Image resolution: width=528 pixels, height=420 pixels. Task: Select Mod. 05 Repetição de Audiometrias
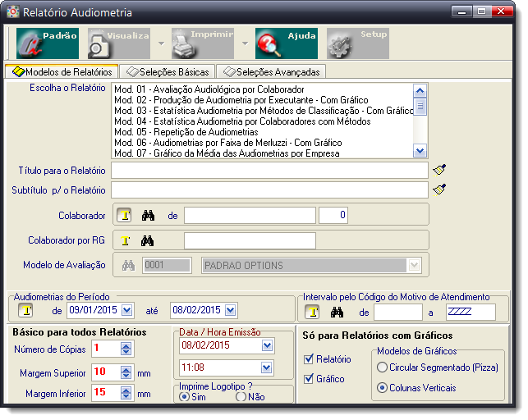[x=186, y=132]
